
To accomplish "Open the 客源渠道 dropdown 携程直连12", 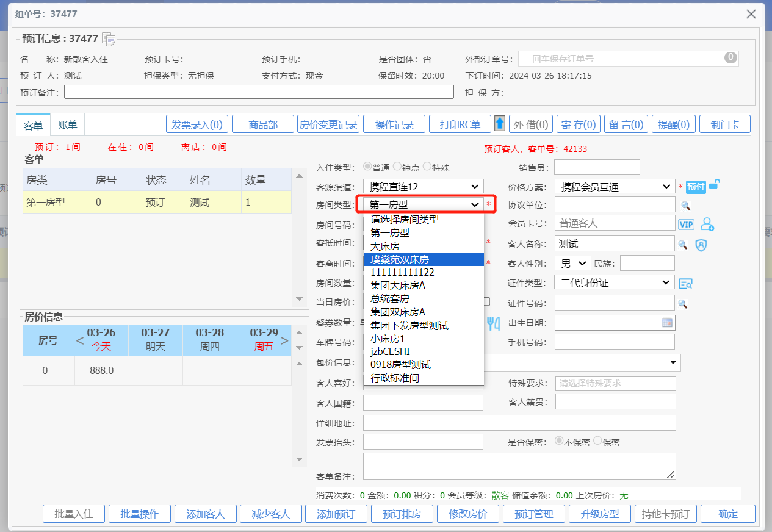I will [424, 186].
